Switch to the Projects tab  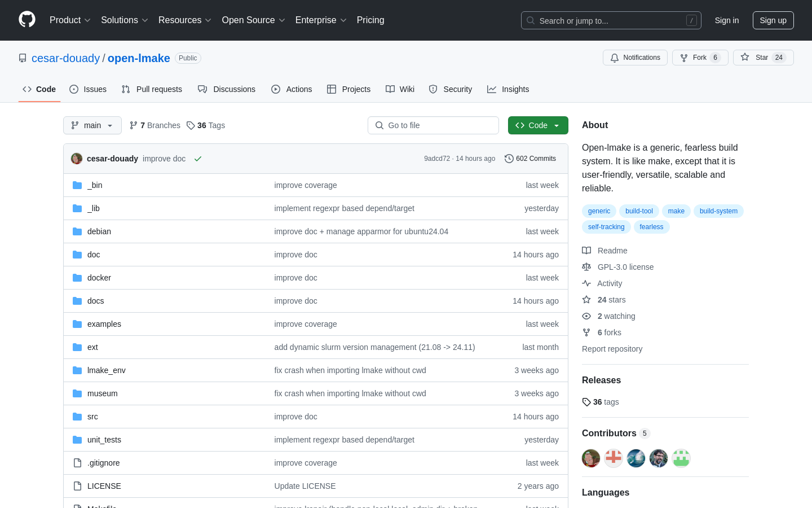(348, 89)
